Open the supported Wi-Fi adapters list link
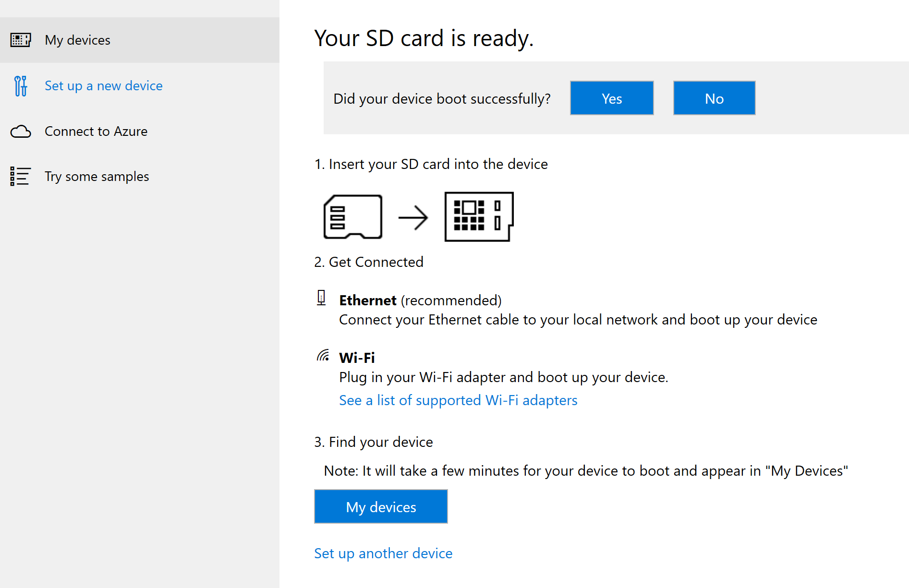 click(x=458, y=400)
